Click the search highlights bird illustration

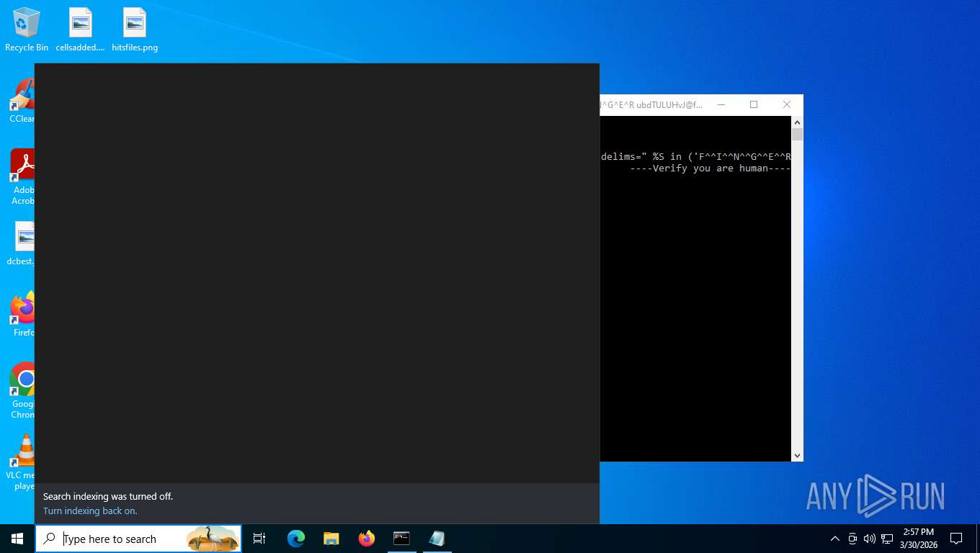(x=213, y=539)
